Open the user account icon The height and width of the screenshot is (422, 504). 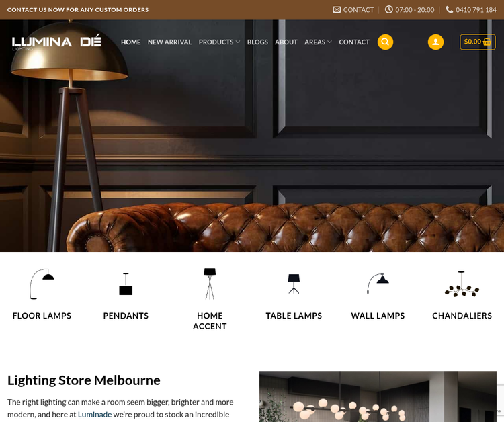coord(435,42)
